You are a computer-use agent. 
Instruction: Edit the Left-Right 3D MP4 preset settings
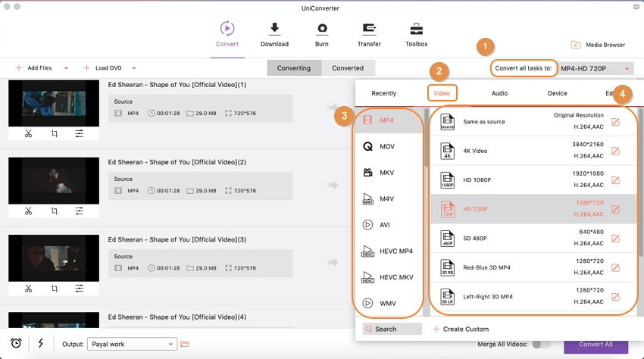click(x=615, y=297)
